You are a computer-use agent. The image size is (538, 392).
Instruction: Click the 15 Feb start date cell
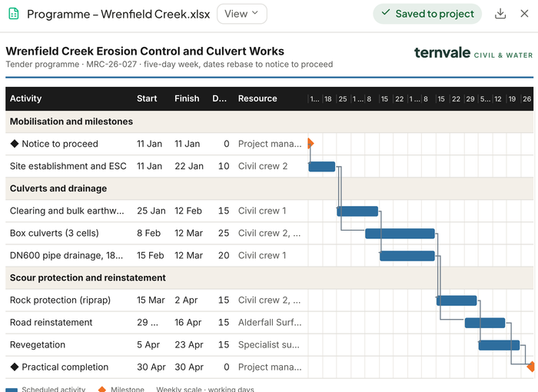[151, 255]
